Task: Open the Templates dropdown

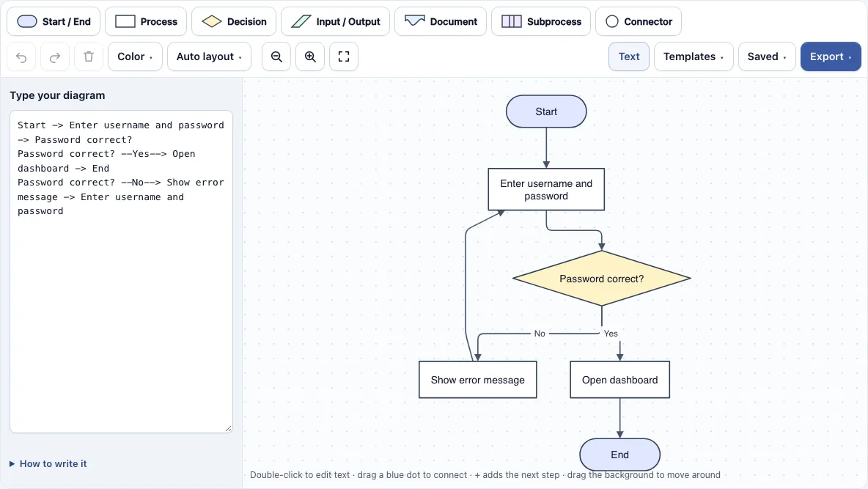Action: click(694, 56)
